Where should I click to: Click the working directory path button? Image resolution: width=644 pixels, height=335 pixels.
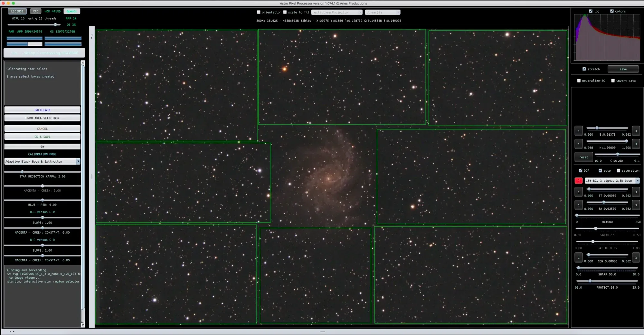point(44,53)
